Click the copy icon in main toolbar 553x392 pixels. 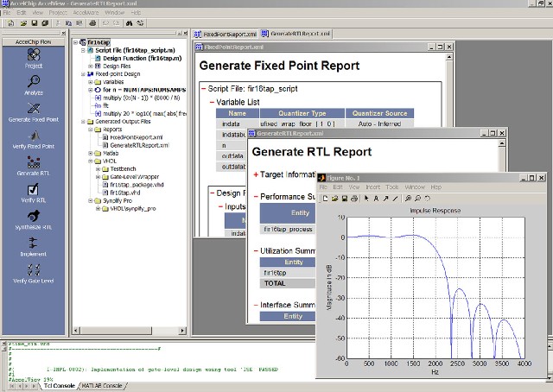point(68,23)
